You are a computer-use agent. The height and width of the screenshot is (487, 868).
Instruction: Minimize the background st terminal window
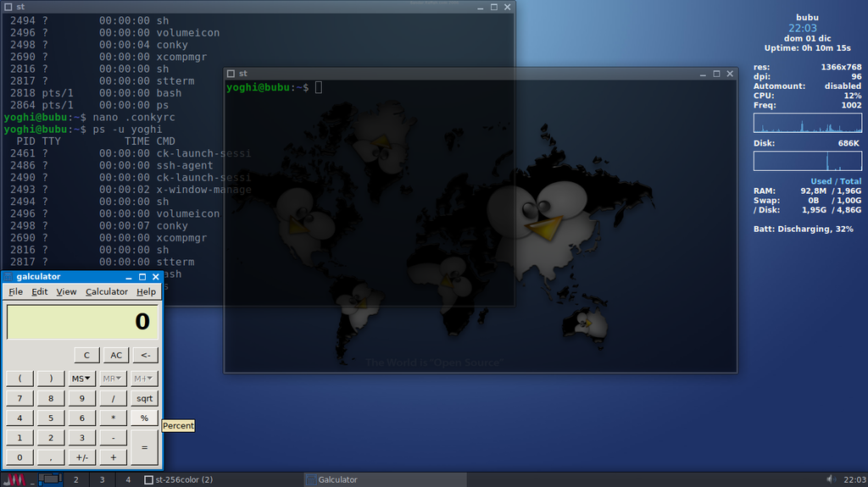[481, 7]
